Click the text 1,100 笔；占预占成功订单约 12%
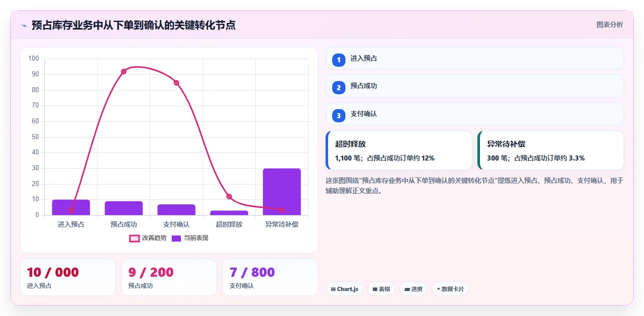Viewport: 644px width, 316px height. pyautogui.click(x=385, y=158)
